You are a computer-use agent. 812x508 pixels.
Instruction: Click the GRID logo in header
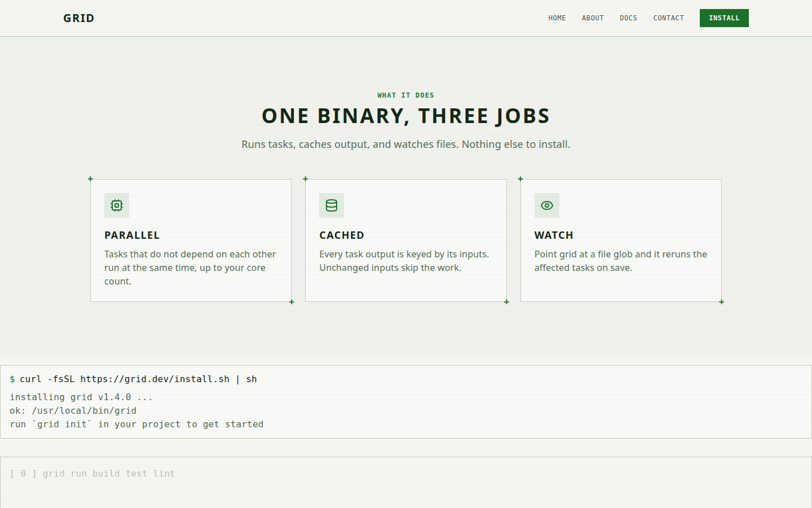pos(79,18)
